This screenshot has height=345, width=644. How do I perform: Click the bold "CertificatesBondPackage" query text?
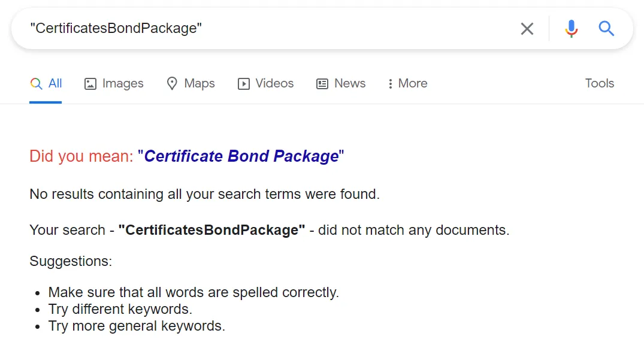(211, 230)
